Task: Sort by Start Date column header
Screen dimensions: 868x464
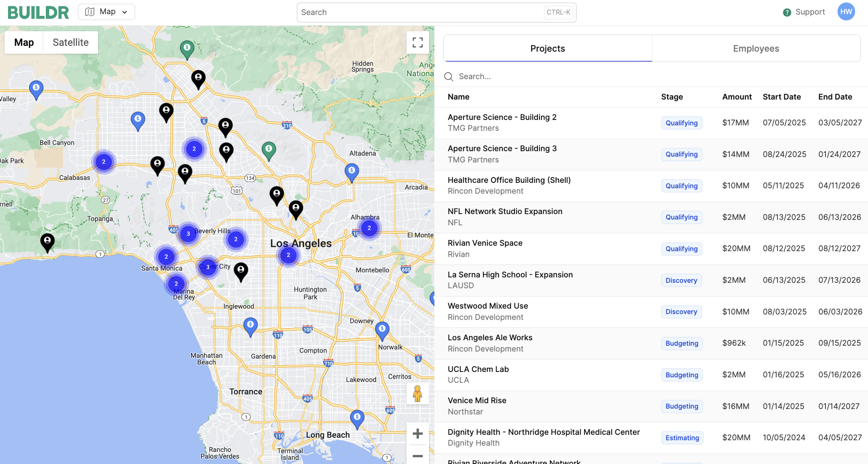Action: pos(782,97)
